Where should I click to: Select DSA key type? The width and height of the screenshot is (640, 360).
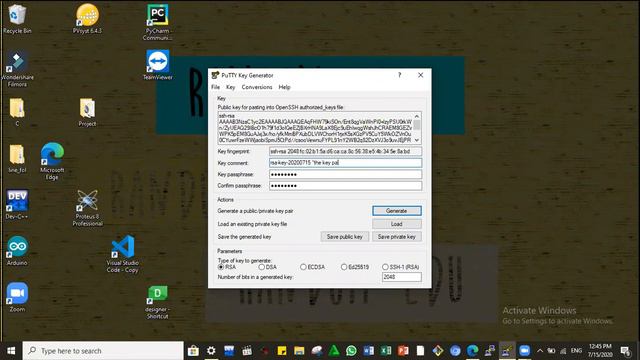262,267
